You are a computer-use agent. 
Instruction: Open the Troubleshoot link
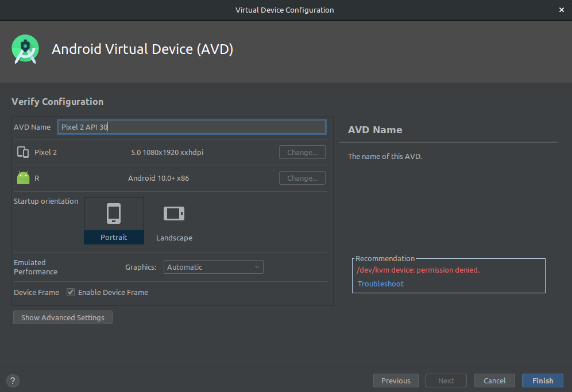(x=381, y=284)
